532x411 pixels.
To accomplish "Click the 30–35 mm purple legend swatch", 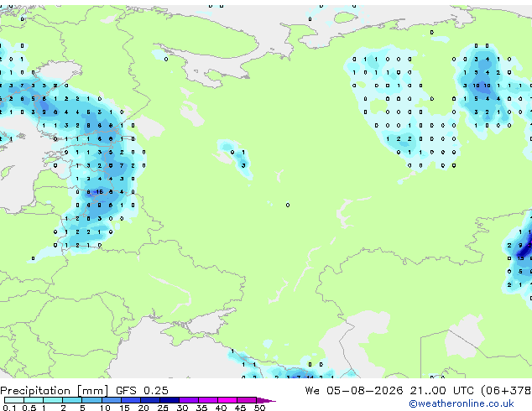I will click(x=189, y=400).
